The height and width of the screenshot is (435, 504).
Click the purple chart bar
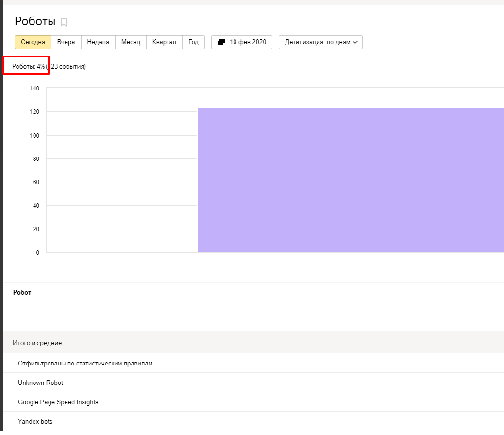click(x=351, y=180)
